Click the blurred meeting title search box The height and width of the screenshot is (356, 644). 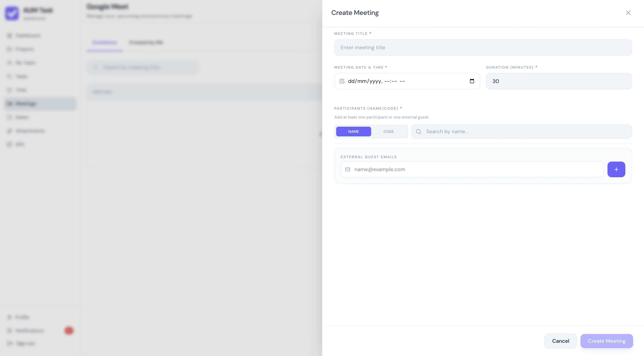(x=142, y=67)
